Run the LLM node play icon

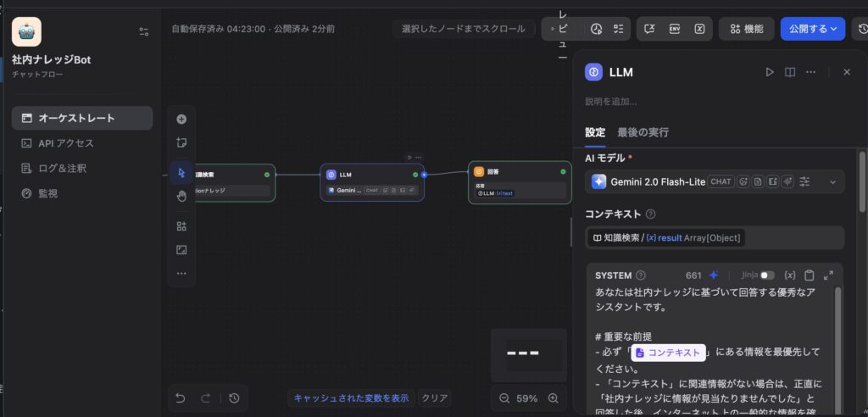point(770,73)
